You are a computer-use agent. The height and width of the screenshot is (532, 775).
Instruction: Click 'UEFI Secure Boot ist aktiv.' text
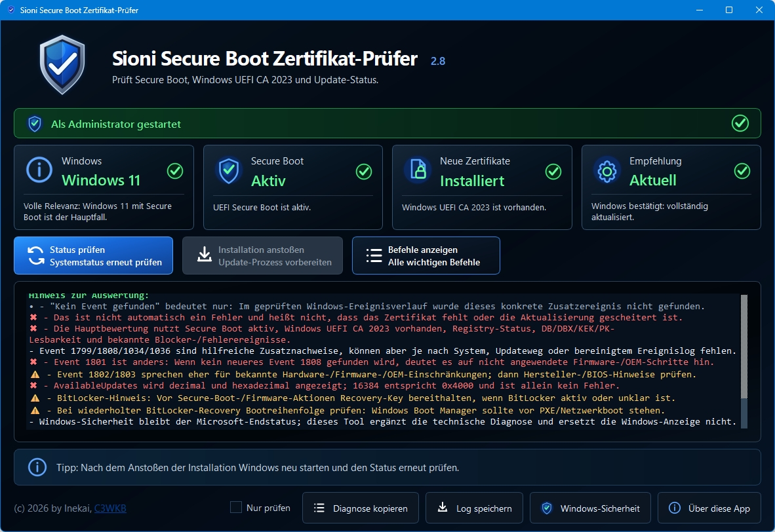(x=262, y=208)
